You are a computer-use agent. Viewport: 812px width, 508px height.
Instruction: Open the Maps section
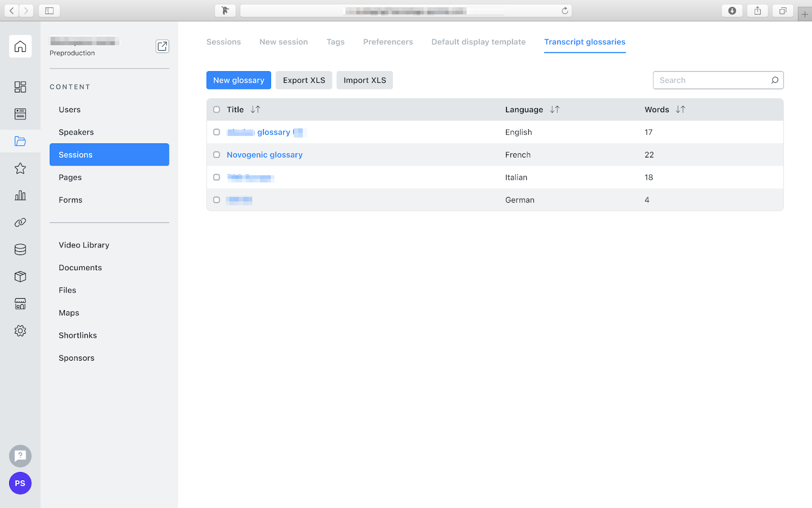[69, 313]
